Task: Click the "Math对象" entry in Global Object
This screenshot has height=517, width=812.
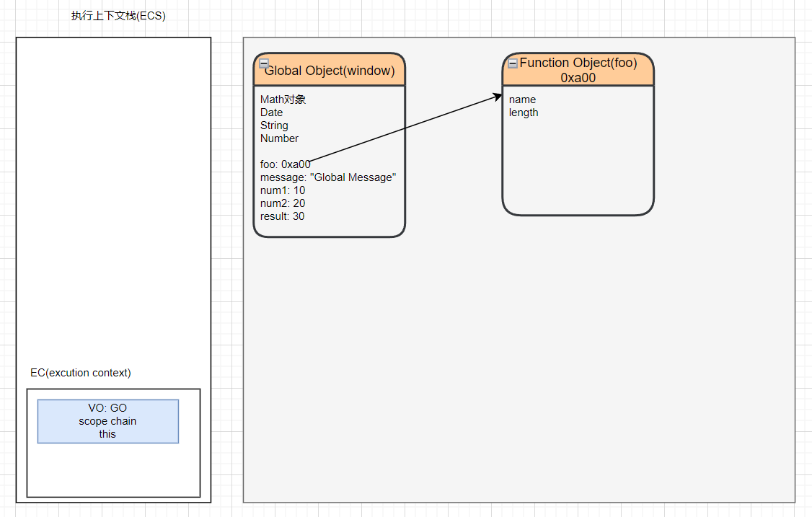Action: click(283, 100)
